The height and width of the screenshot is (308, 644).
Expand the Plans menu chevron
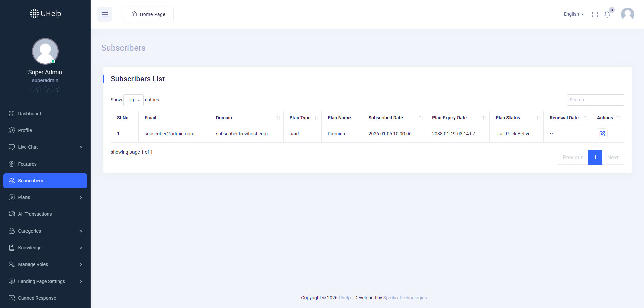81,197
